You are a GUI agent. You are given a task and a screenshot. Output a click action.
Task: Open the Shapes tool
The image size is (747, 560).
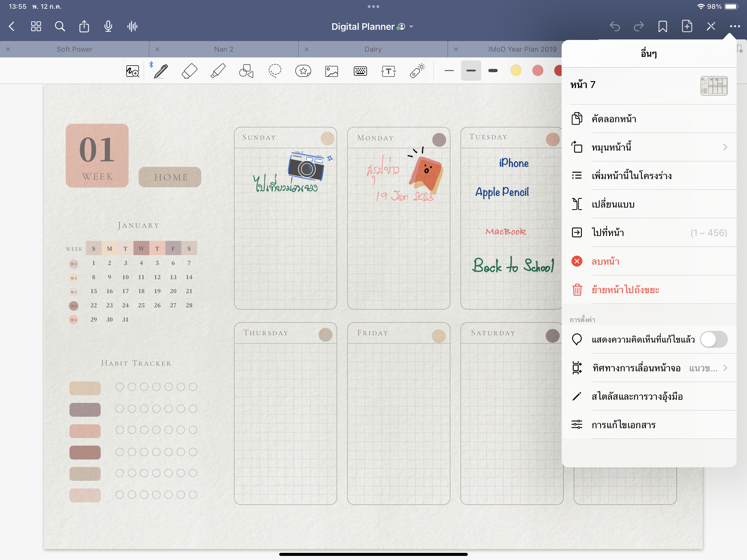(x=246, y=71)
